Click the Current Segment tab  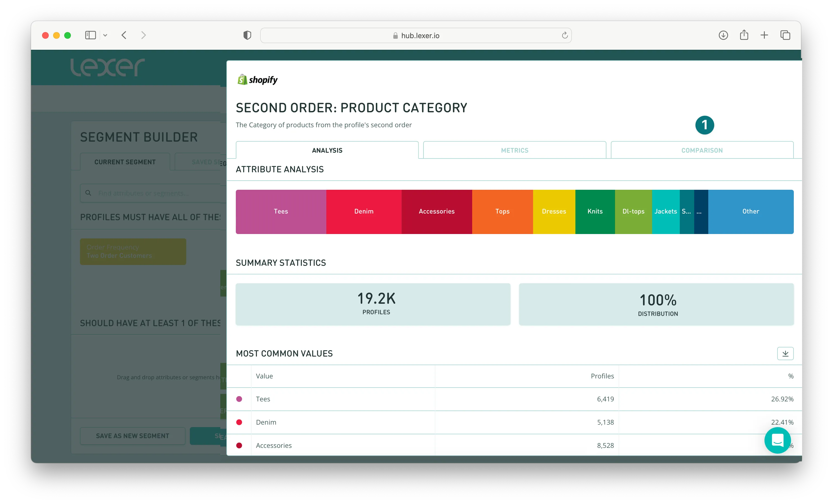[125, 162]
